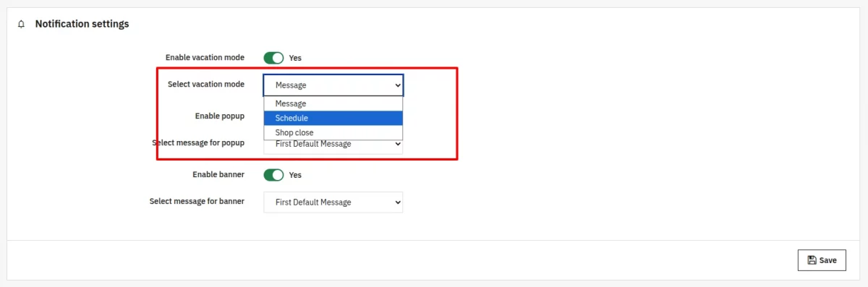Choose Schedule option in dropdown list

[x=333, y=118]
